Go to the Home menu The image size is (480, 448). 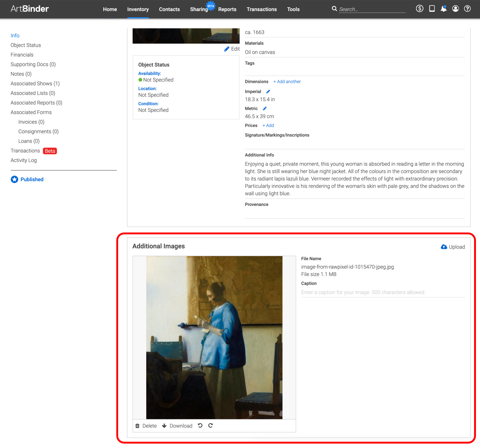click(110, 9)
